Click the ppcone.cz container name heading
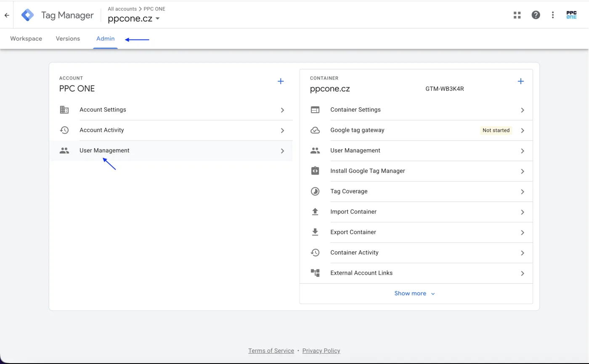The image size is (589, 364). [330, 89]
